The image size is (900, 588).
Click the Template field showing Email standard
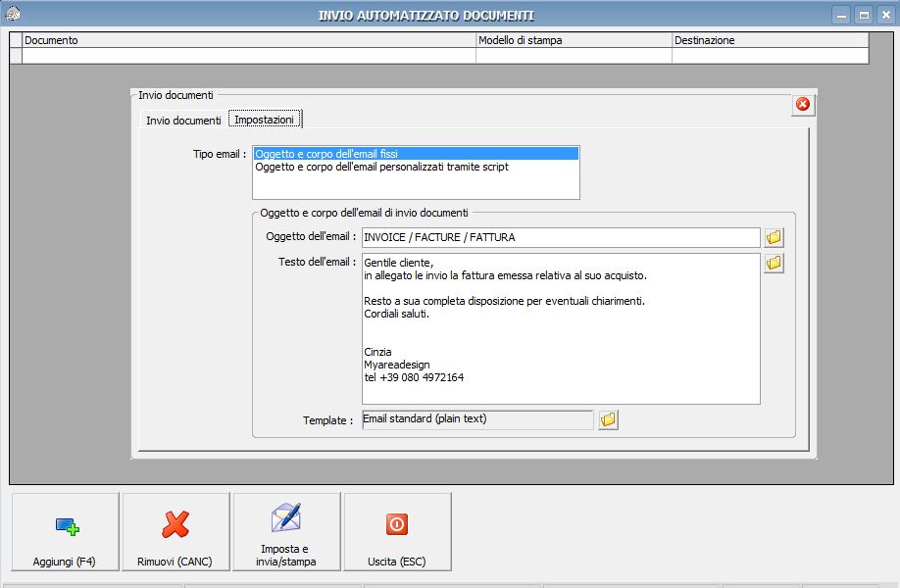coord(477,419)
